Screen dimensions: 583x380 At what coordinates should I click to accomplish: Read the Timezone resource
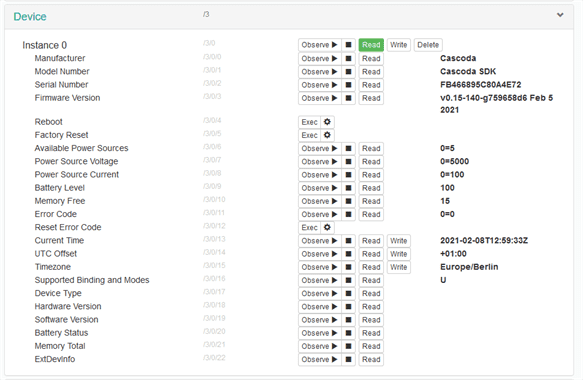click(x=371, y=267)
